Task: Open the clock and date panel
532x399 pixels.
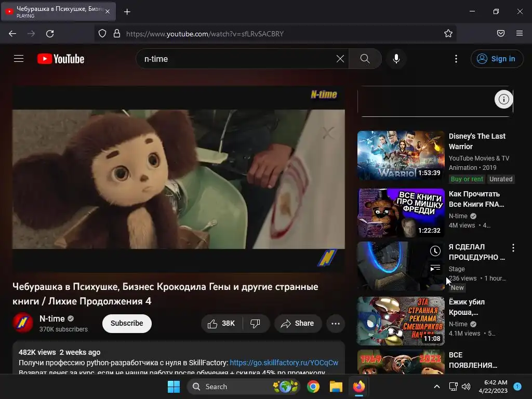Action: click(x=493, y=387)
